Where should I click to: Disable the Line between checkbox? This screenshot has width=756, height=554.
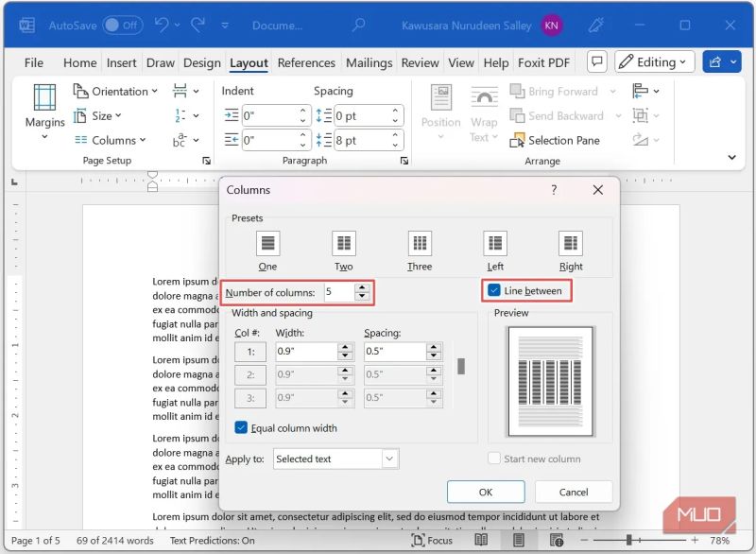495,291
